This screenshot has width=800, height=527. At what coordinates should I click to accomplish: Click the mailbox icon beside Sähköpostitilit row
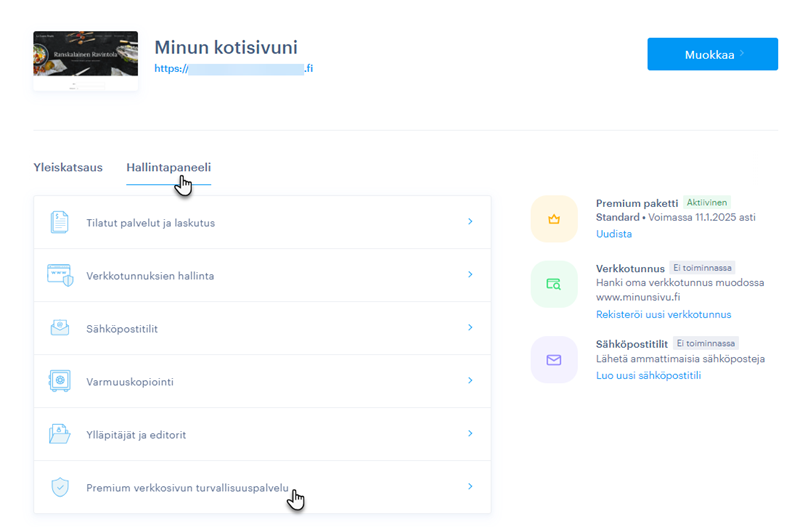[x=60, y=328]
